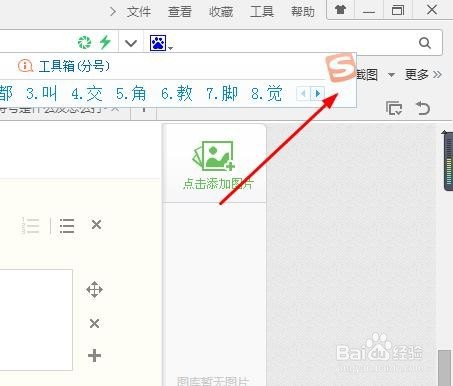453x386 pixels.
Task: Click the undo arrow icon
Action: tap(423, 108)
